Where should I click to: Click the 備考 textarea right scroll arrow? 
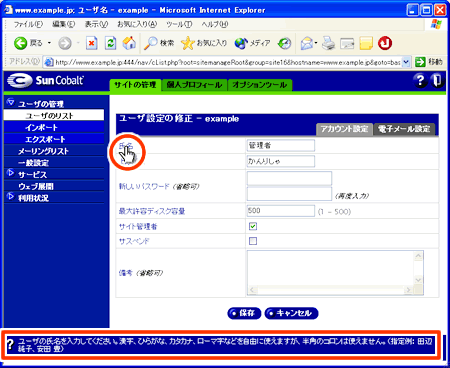(x=408, y=290)
